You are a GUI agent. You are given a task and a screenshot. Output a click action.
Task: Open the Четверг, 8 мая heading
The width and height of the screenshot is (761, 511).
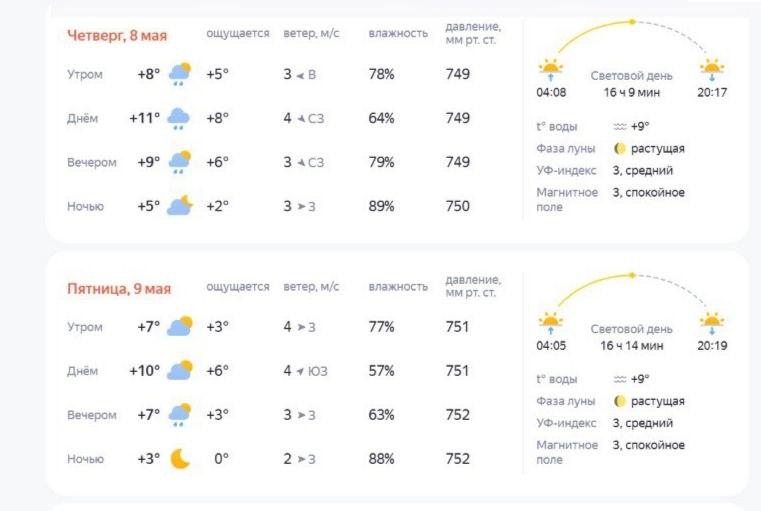tap(117, 35)
